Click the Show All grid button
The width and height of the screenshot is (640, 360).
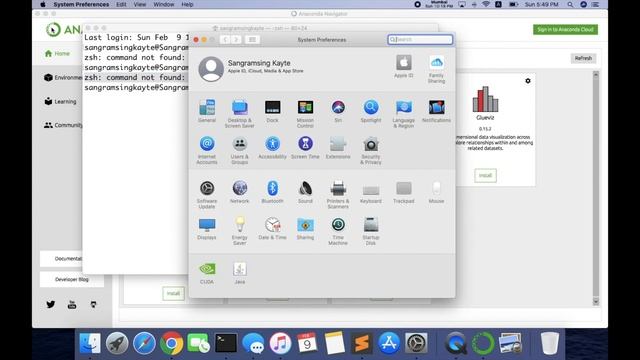click(252, 40)
